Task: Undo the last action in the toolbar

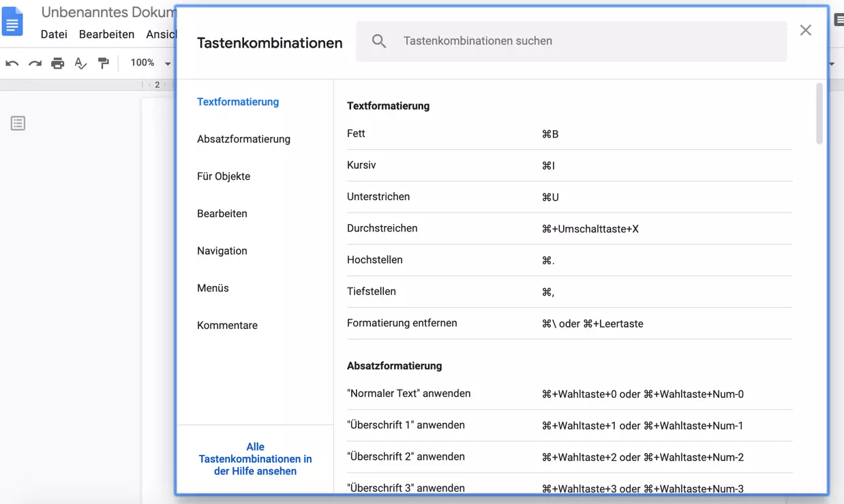Action: (12, 63)
